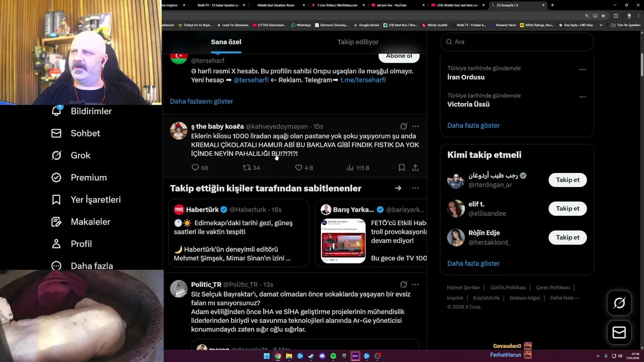Open Chrome icon in taskbar

tap(278, 356)
